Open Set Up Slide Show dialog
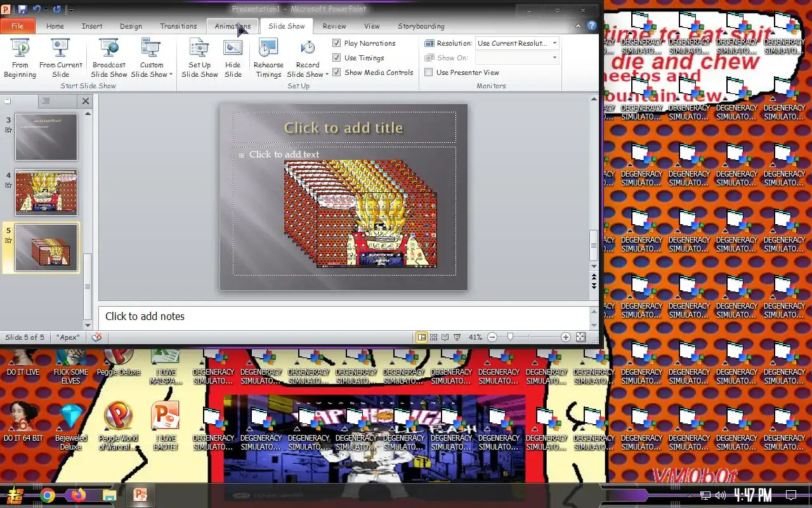 coord(199,58)
